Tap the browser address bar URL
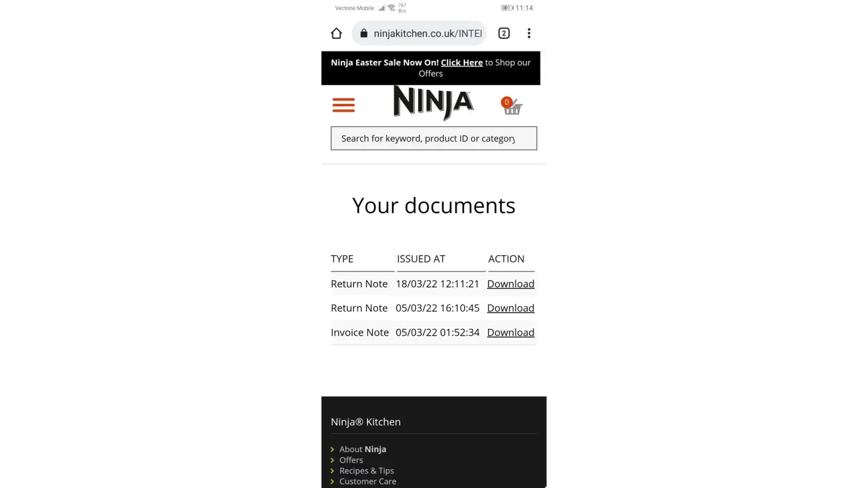868x488 pixels. point(427,33)
